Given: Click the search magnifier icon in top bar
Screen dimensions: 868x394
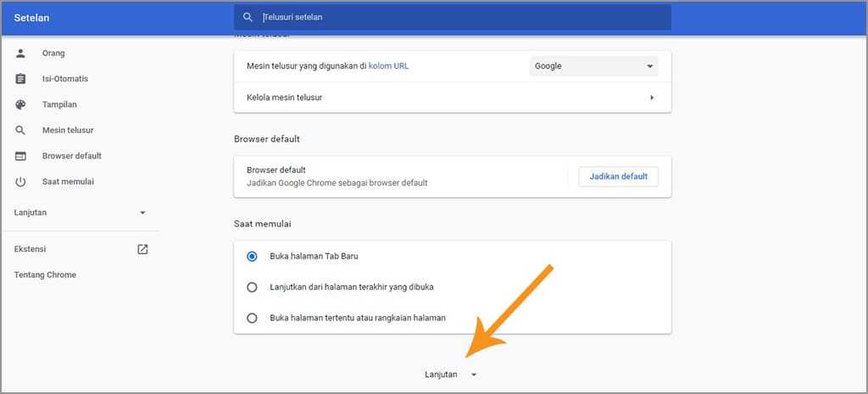Looking at the screenshot, I should point(248,17).
